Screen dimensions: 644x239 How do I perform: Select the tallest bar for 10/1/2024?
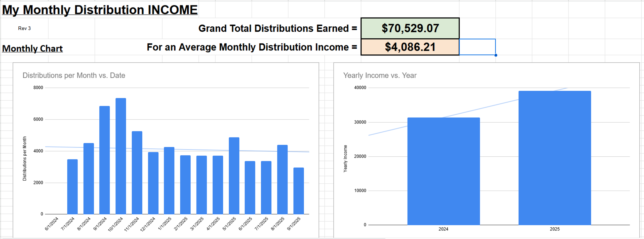[121, 156]
